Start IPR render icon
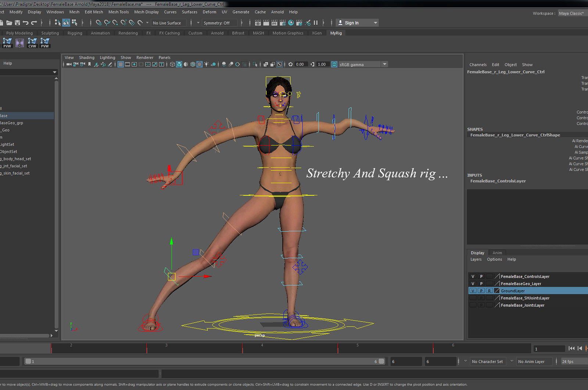The image size is (588, 390). 275,23
